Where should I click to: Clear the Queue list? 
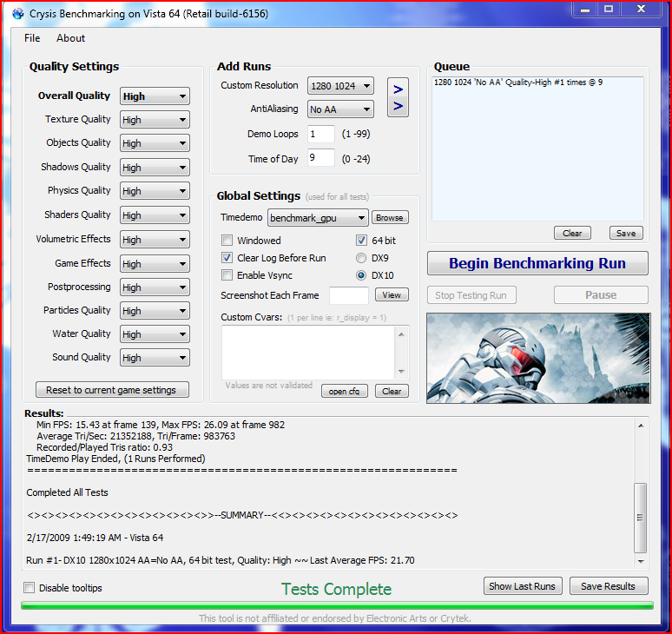pyautogui.click(x=572, y=233)
